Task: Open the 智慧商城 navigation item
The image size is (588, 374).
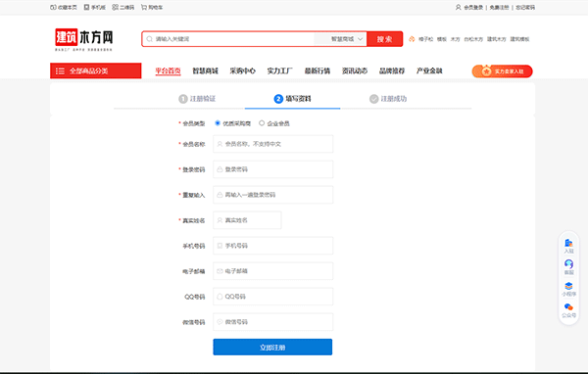Action: (x=205, y=70)
